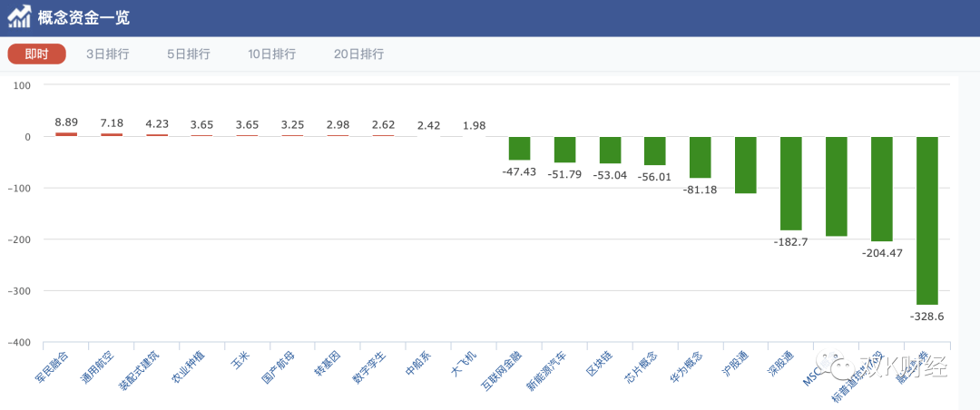Click the green 芯片概念 bar
The height and width of the screenshot is (410, 980).
click(x=655, y=151)
